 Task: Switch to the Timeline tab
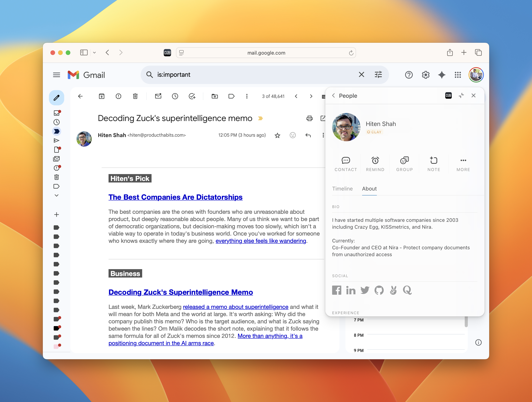coord(342,189)
